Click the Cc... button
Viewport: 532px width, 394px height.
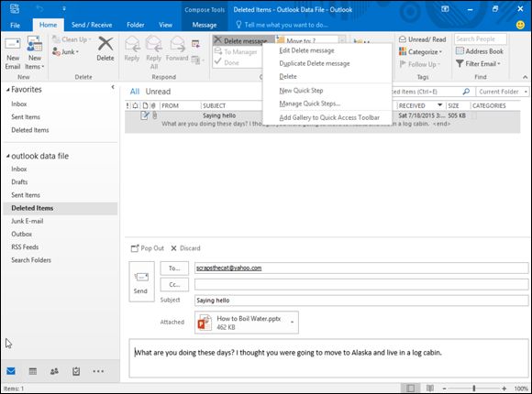[174, 284]
